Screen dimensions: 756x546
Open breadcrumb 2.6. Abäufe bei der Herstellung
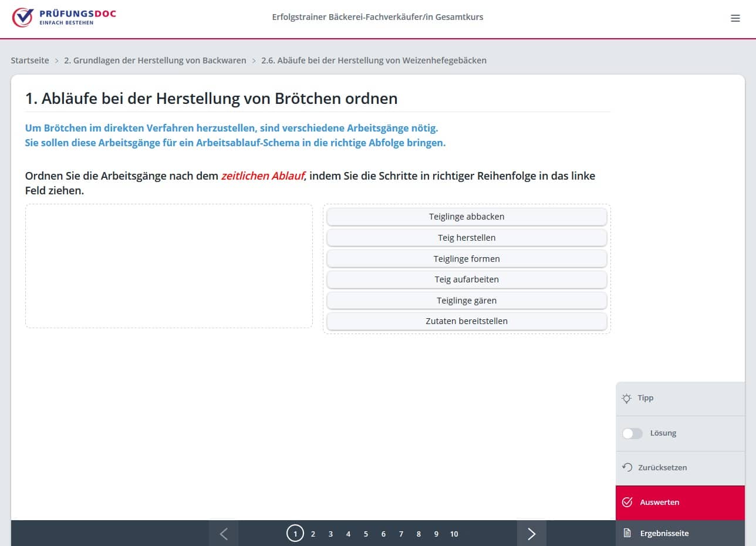tap(373, 60)
